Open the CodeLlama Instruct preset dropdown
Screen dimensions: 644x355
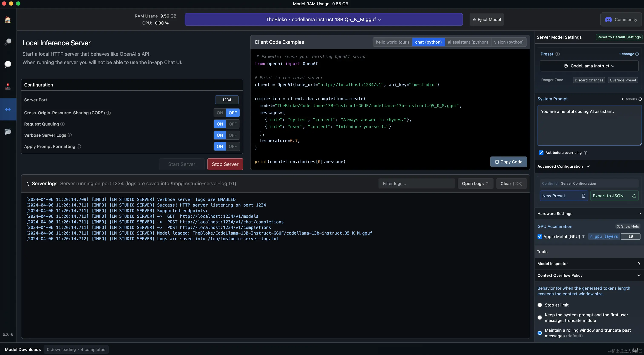(x=589, y=66)
